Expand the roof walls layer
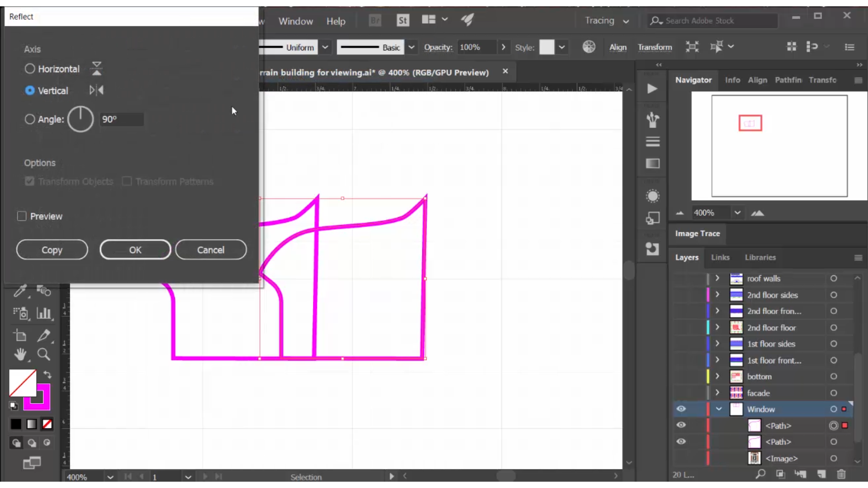The width and height of the screenshot is (868, 488). point(717,279)
